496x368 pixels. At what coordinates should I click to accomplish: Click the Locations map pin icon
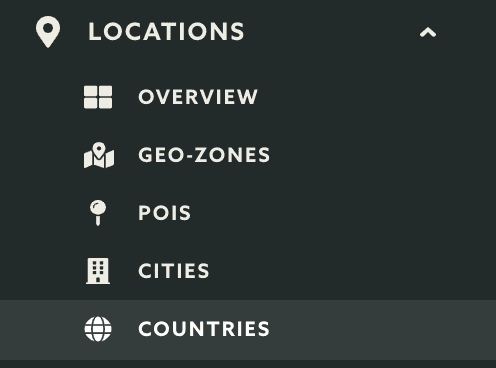(x=48, y=32)
